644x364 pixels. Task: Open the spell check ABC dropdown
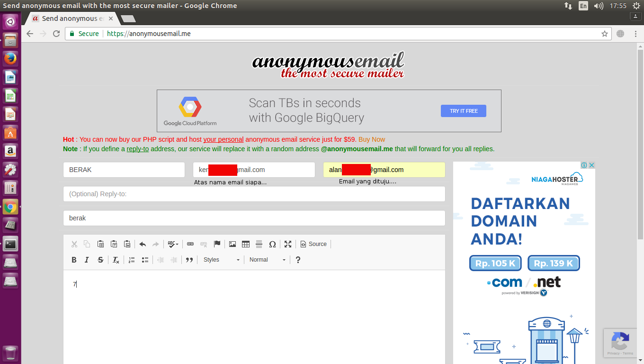click(x=173, y=244)
